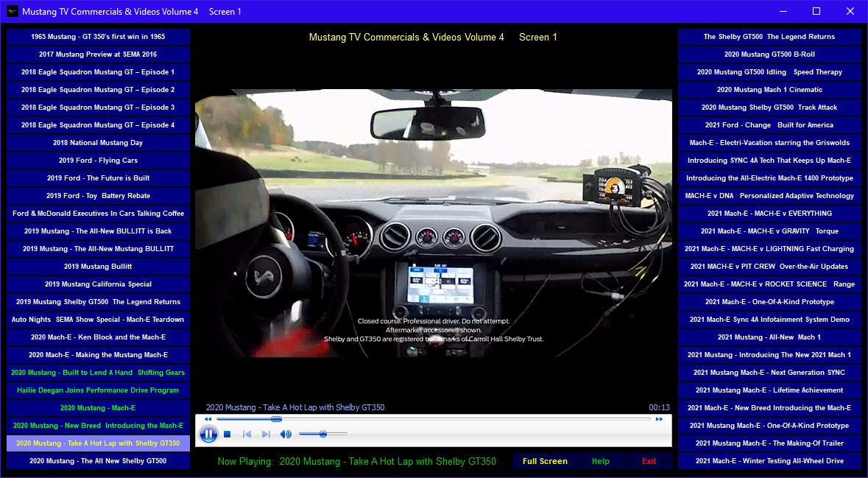
Task: Play MACH-E v EVERYTHING
Action: pyautogui.click(x=769, y=214)
